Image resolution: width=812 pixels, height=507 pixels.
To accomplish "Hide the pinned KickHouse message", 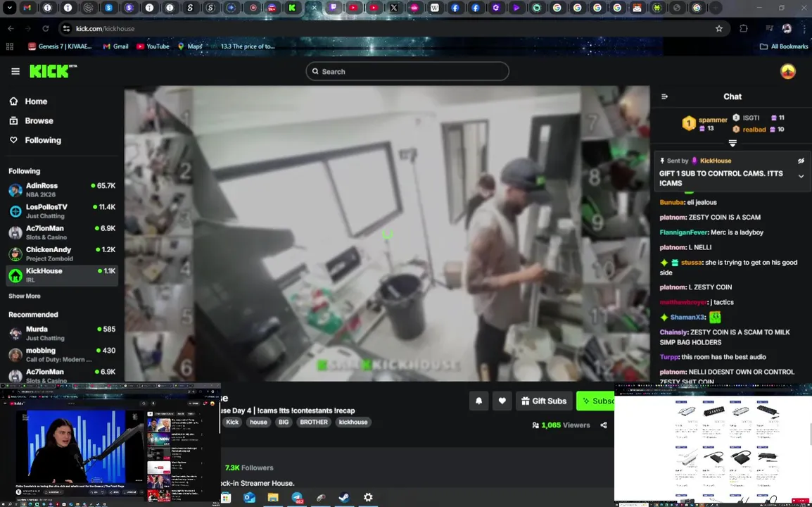I will tap(801, 161).
